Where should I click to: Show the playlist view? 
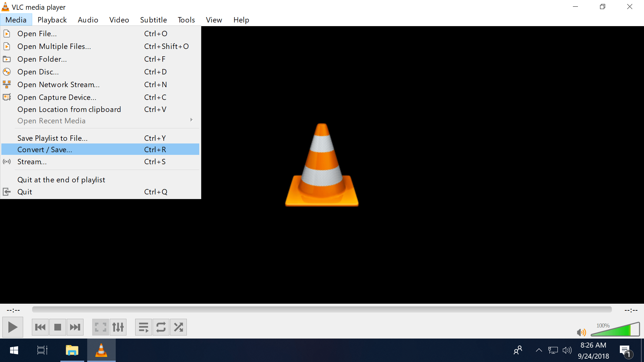(143, 327)
